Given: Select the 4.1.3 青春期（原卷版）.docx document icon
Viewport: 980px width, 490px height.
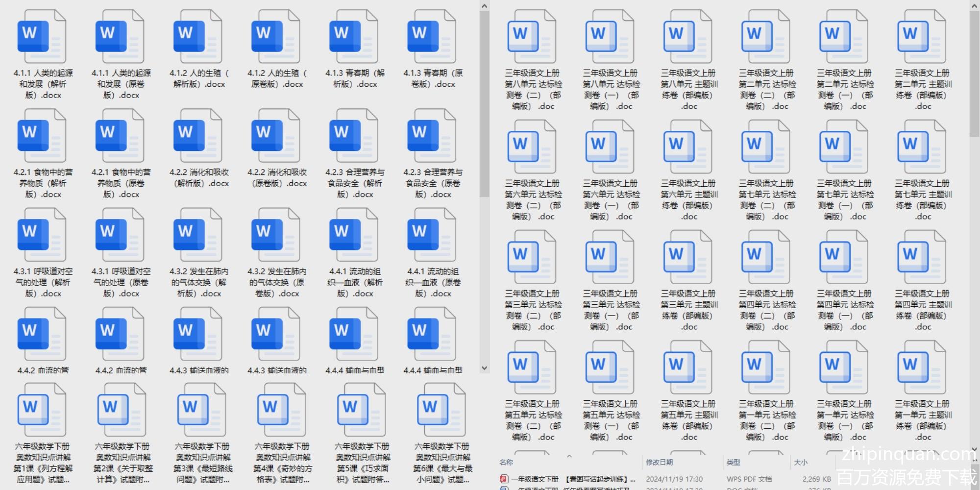Looking at the screenshot, I should pyautogui.click(x=432, y=37).
